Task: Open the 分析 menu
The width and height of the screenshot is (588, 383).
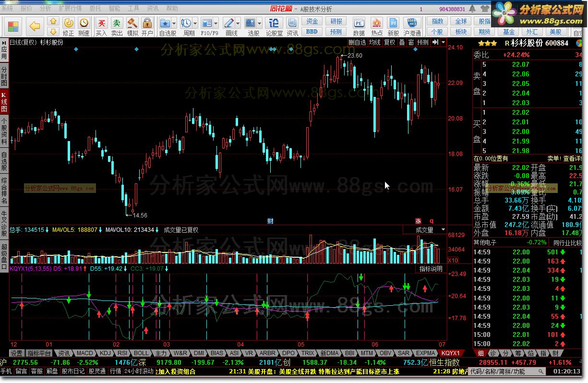Action: pos(45,9)
